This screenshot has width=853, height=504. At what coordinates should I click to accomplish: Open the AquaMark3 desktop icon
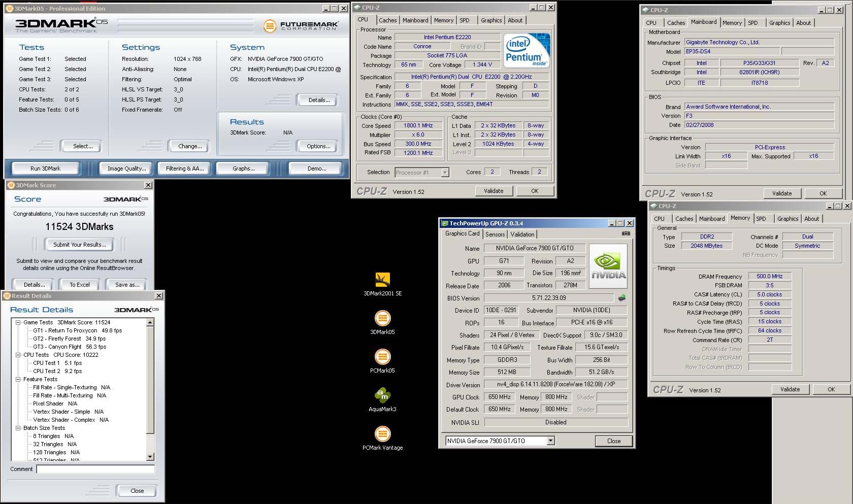pos(382,399)
